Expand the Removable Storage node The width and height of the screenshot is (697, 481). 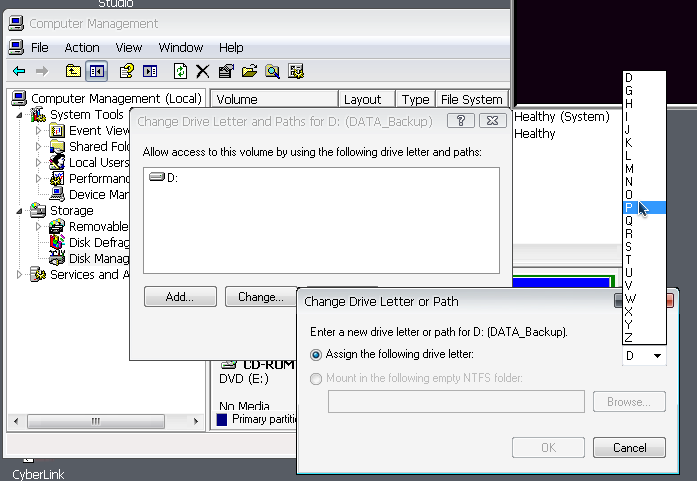pyautogui.click(x=38, y=226)
